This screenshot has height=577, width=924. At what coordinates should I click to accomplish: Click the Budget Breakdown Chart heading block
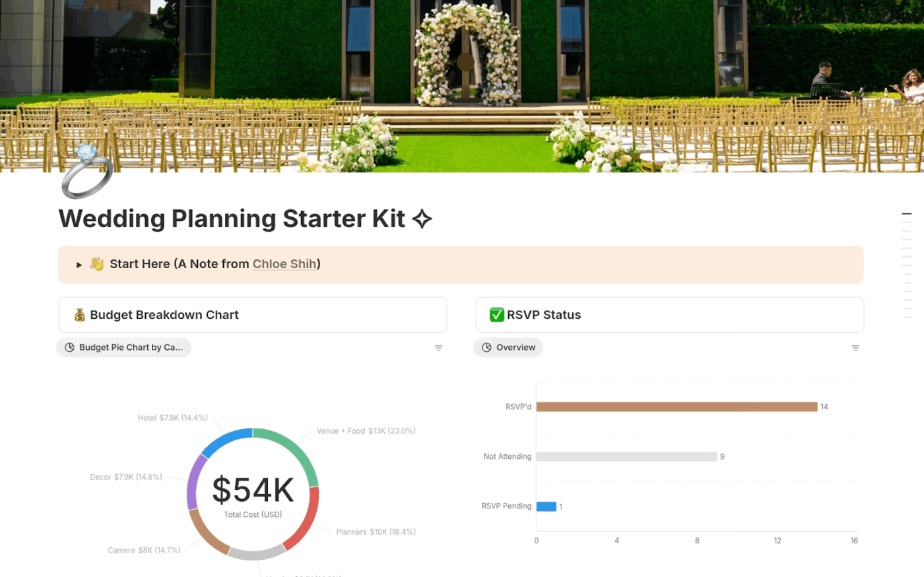click(163, 315)
